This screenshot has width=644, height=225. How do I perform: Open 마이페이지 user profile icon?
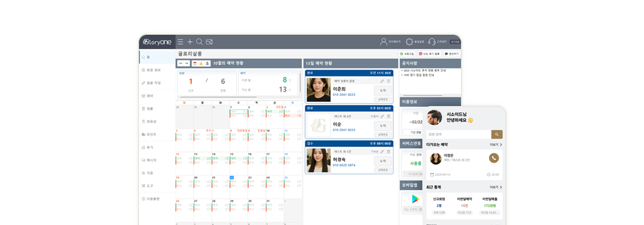(x=384, y=41)
